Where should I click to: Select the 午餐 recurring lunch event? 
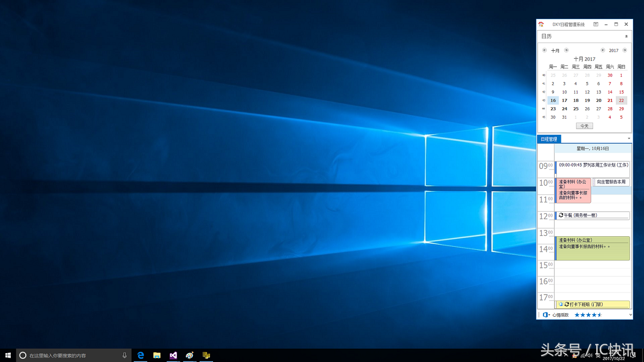[593, 215]
